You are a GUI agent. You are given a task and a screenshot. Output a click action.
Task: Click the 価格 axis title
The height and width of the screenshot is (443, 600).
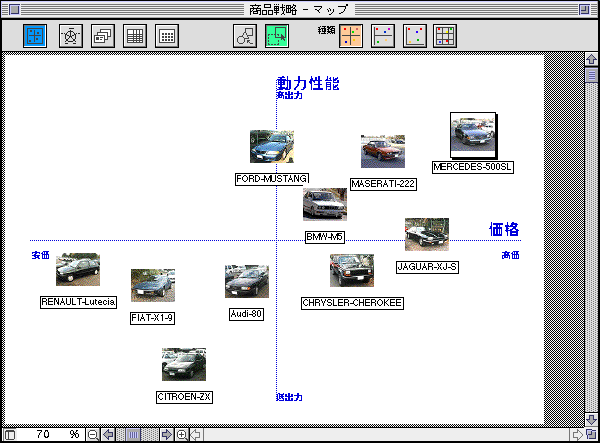click(x=504, y=229)
